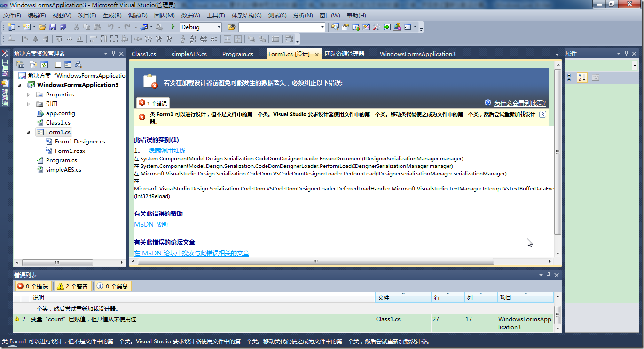Expand the 引用 references node
This screenshot has height=349, width=644.
click(29, 104)
